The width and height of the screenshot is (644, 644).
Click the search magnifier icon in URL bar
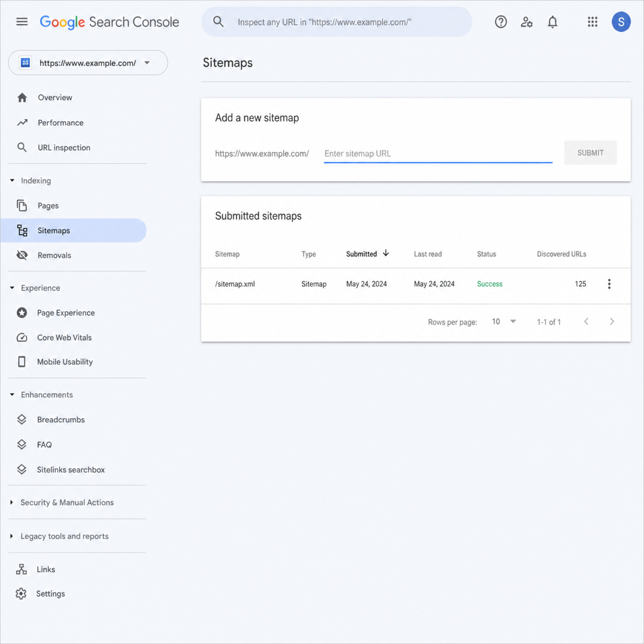(x=218, y=22)
